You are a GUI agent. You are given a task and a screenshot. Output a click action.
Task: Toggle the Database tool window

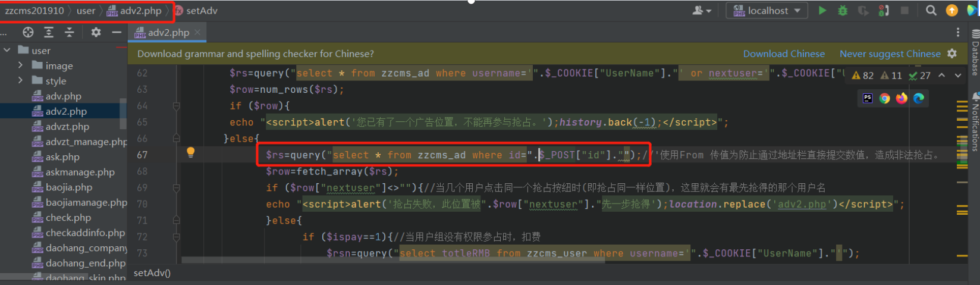pyautogui.click(x=975, y=54)
